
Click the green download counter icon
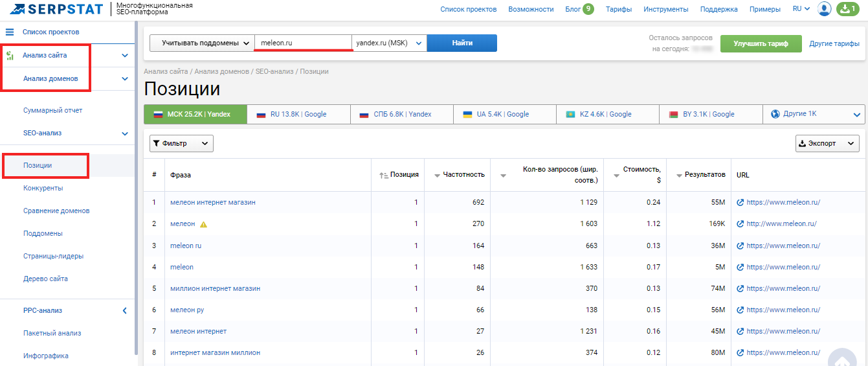[x=847, y=9]
